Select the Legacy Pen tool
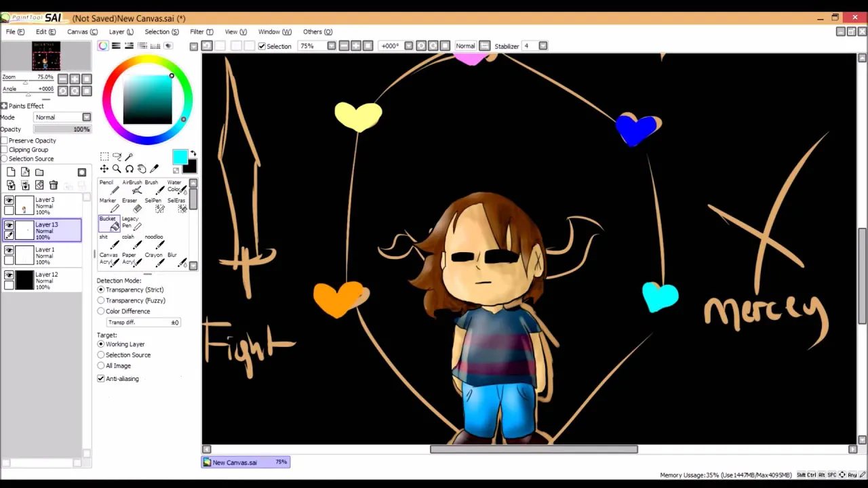Viewport: 868px width, 488px height. 132,224
